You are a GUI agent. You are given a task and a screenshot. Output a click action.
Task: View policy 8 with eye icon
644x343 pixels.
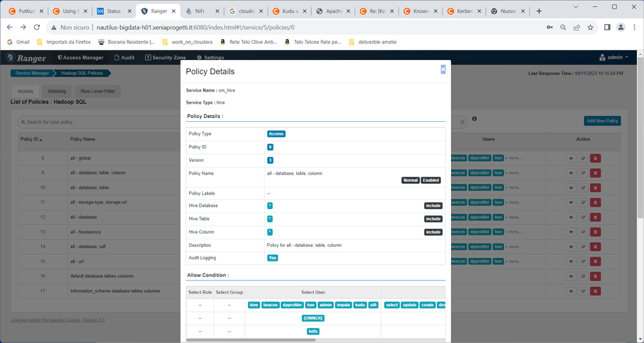(x=571, y=159)
